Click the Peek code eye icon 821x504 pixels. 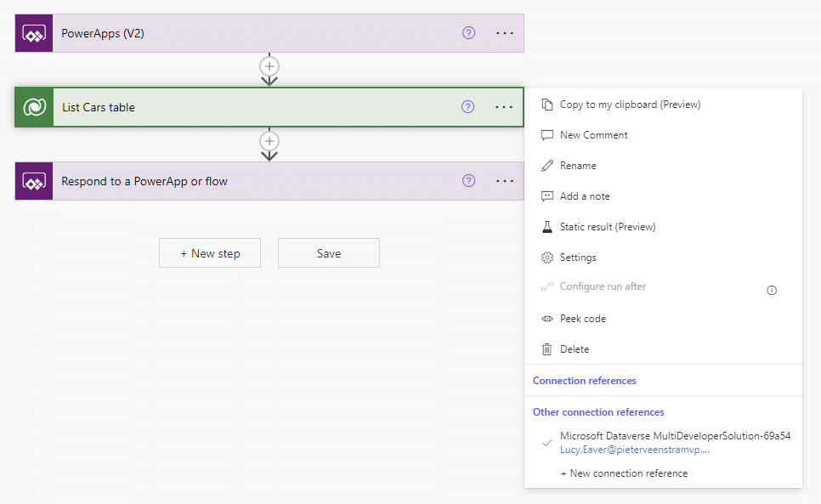[547, 319]
